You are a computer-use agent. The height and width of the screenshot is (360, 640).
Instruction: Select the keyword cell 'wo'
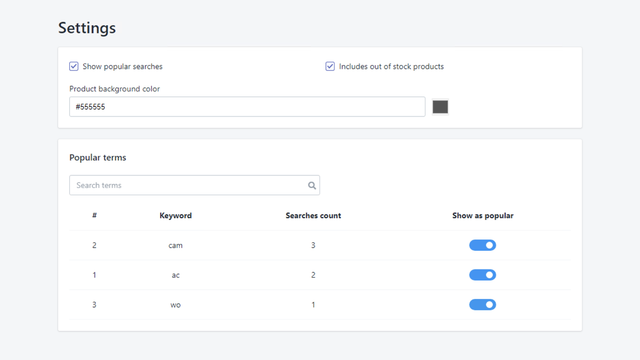[x=176, y=305]
